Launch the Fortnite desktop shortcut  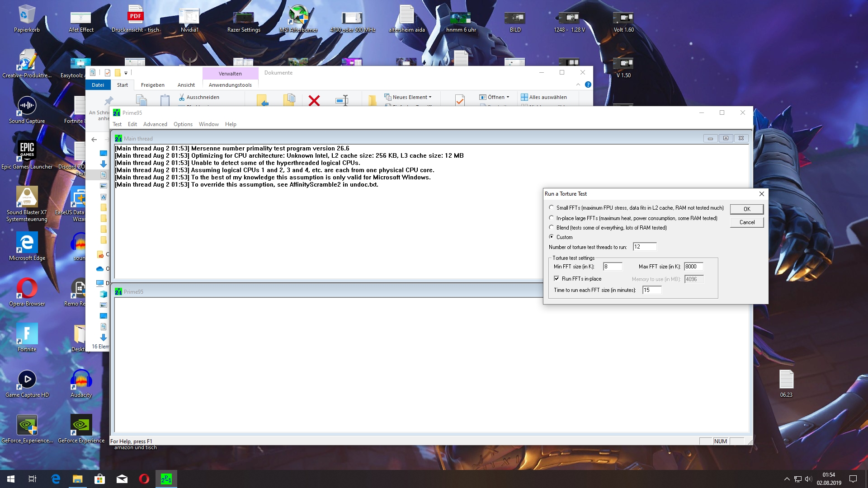(x=27, y=338)
